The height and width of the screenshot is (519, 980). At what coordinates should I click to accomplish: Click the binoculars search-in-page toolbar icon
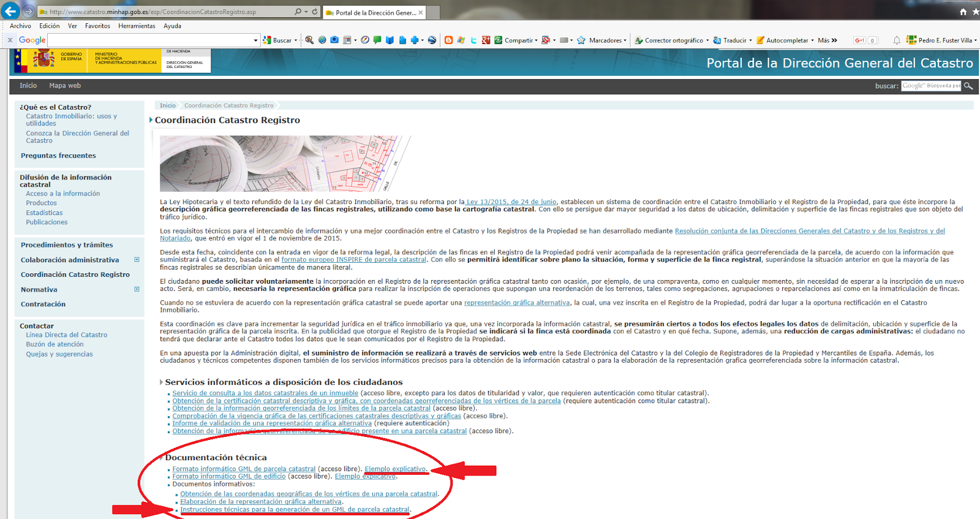click(309, 40)
